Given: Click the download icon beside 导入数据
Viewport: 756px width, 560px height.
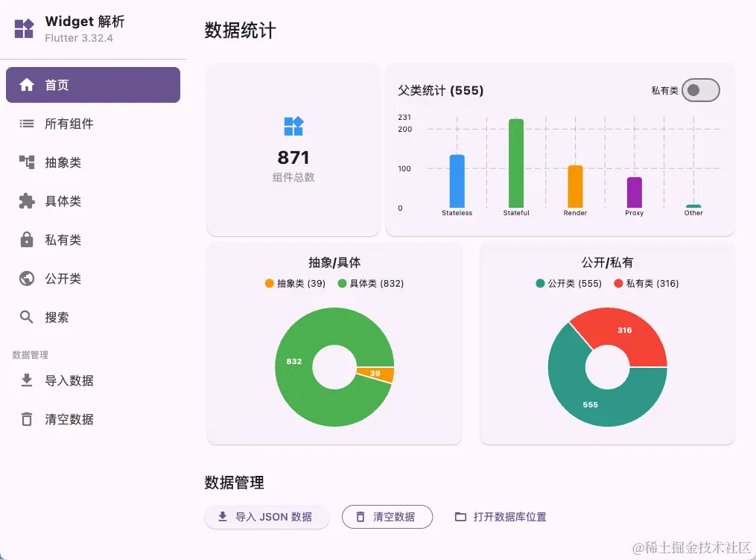Looking at the screenshot, I should [x=27, y=381].
